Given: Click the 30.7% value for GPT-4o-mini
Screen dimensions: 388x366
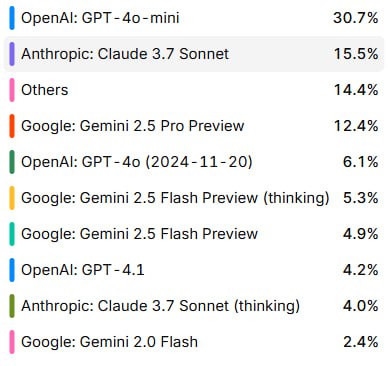Looking at the screenshot, I should point(356,18).
